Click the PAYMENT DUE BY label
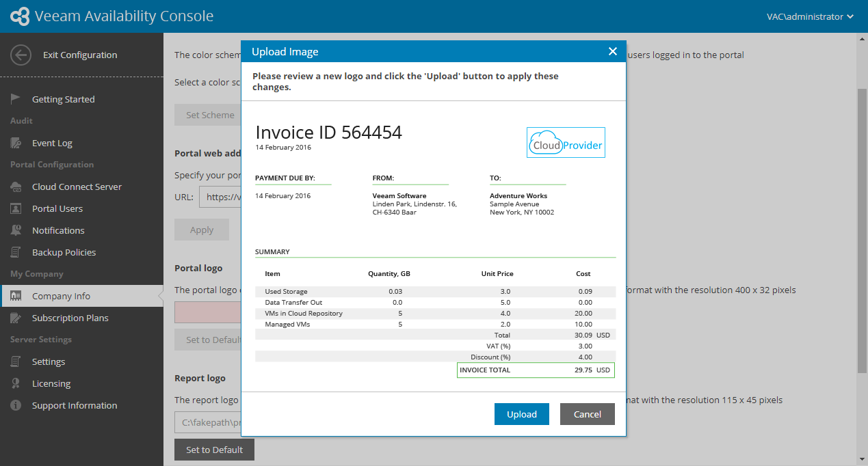 tap(285, 178)
